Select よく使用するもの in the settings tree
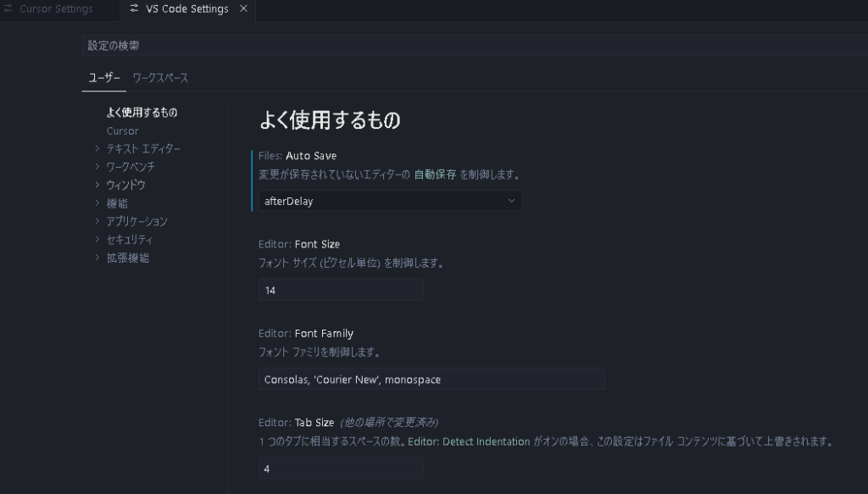The height and width of the screenshot is (494, 868). point(142,113)
